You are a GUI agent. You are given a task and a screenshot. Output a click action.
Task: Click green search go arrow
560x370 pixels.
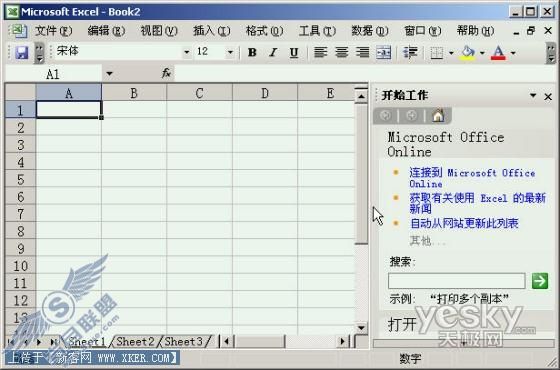540,281
